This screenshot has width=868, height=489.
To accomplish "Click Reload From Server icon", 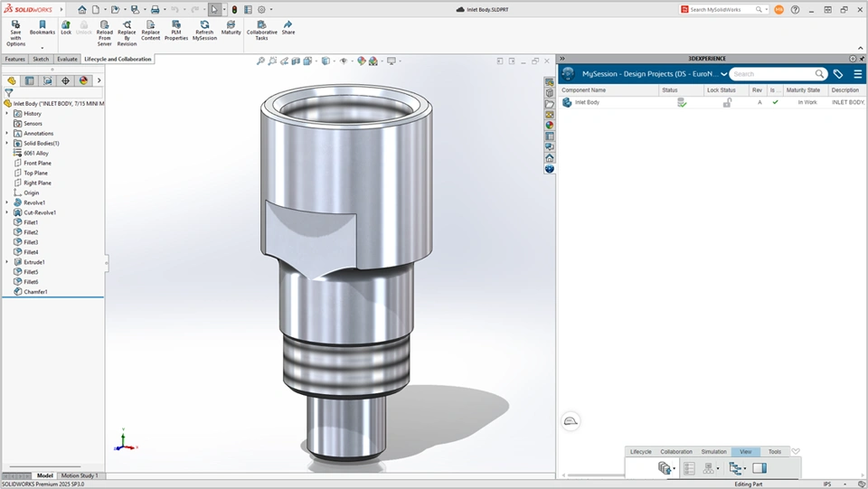I will (x=105, y=26).
